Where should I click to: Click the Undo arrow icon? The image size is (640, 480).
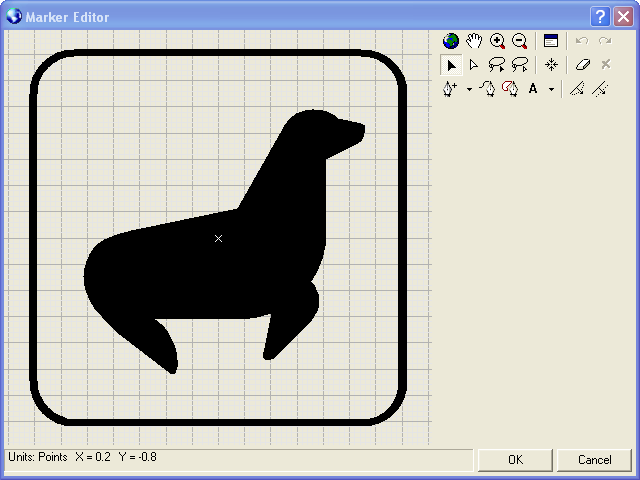point(582,41)
